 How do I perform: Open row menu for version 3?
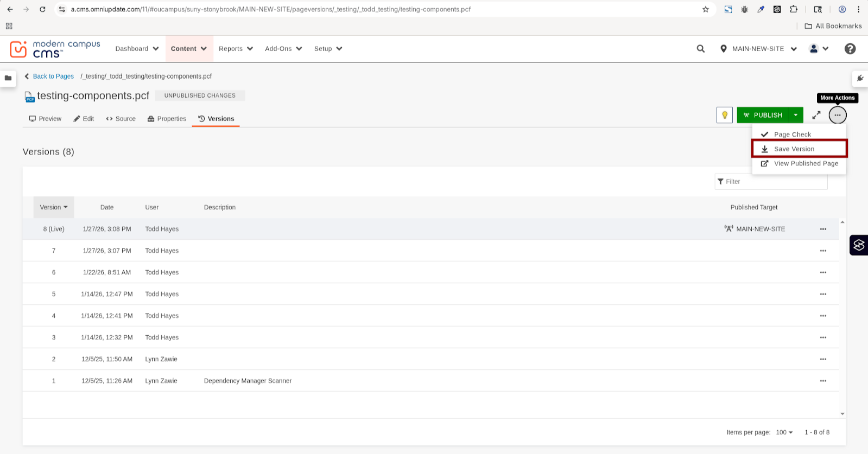click(x=823, y=337)
